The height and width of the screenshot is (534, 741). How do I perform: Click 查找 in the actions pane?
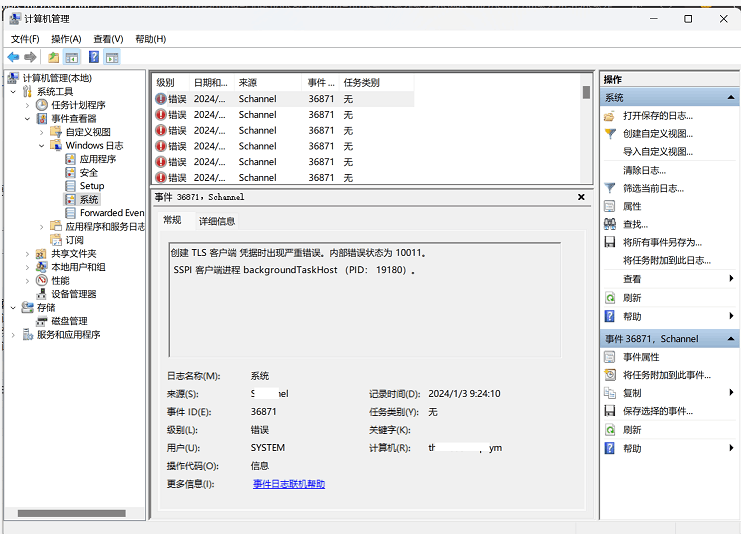point(635,224)
